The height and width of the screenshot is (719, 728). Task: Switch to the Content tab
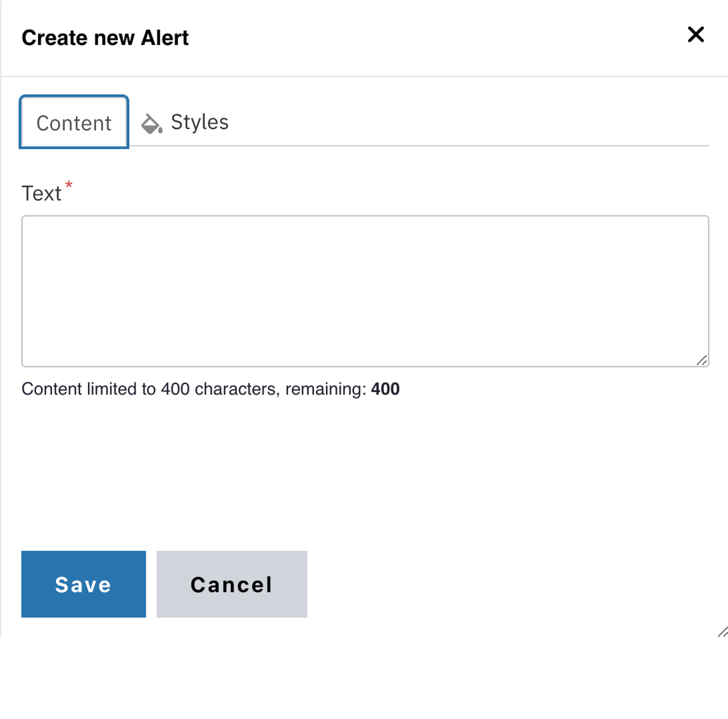(74, 123)
